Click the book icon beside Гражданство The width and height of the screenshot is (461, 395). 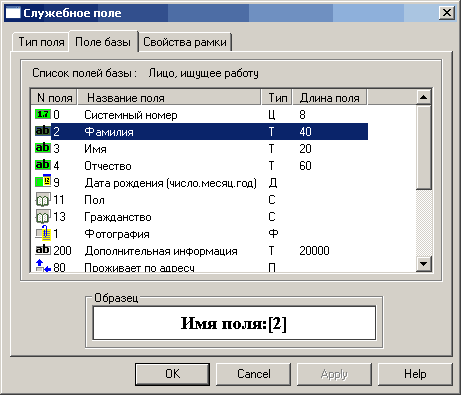(x=43, y=217)
